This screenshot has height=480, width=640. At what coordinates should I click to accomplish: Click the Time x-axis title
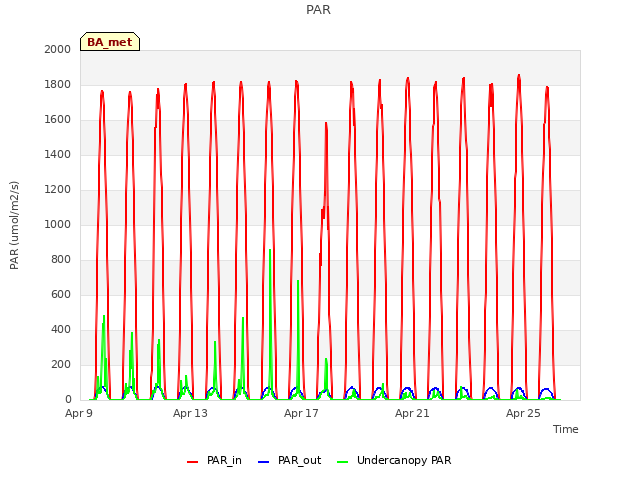pyautogui.click(x=566, y=429)
